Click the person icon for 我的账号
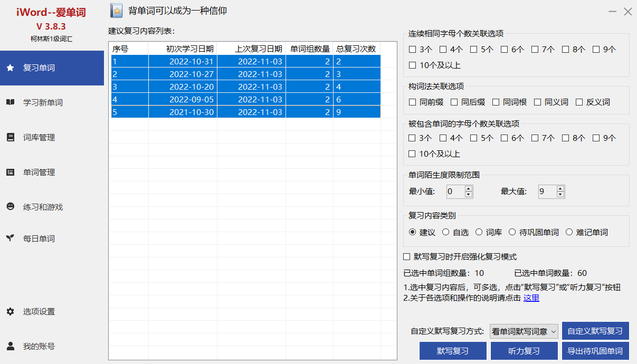This screenshot has width=637, height=364. [x=10, y=346]
